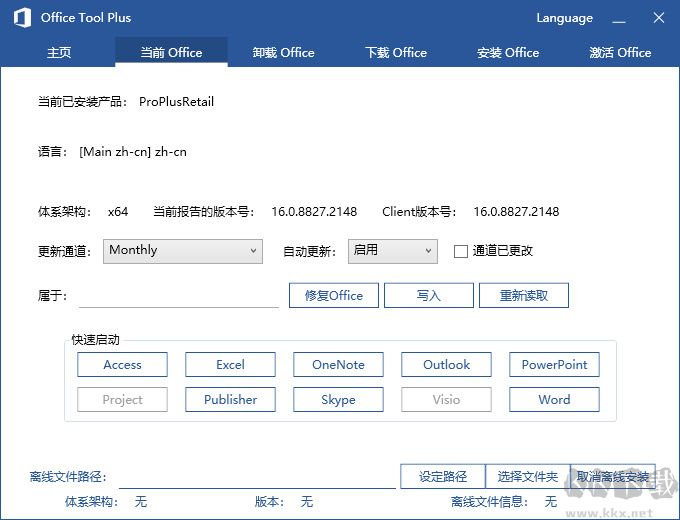Image resolution: width=680 pixels, height=520 pixels.
Task: Click the [Main zh-cn] zh-cn language text
Action: (x=133, y=152)
